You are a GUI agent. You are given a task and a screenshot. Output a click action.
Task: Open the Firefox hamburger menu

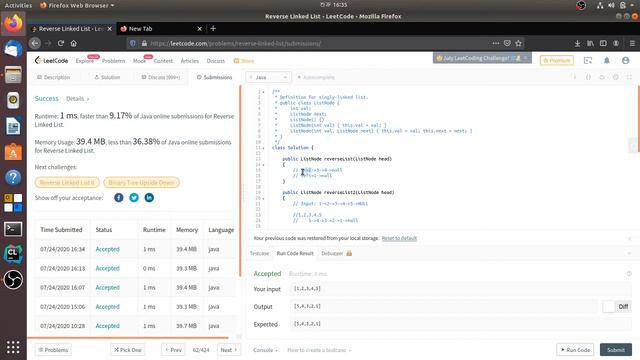coord(632,43)
